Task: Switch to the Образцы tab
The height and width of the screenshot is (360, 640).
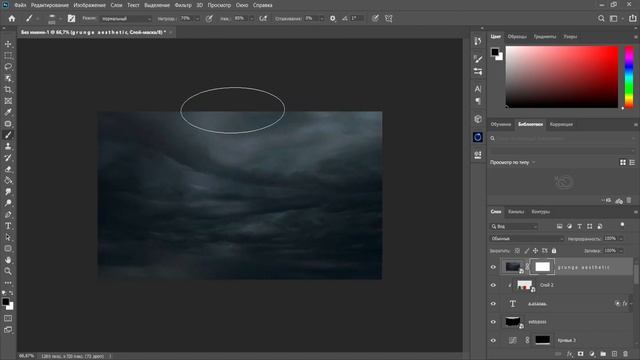Action: pyautogui.click(x=517, y=37)
